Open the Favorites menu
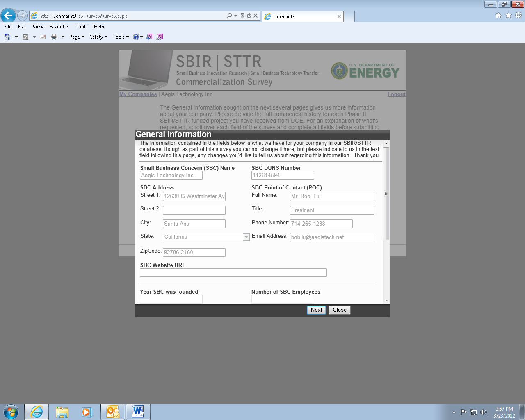 [x=59, y=27]
